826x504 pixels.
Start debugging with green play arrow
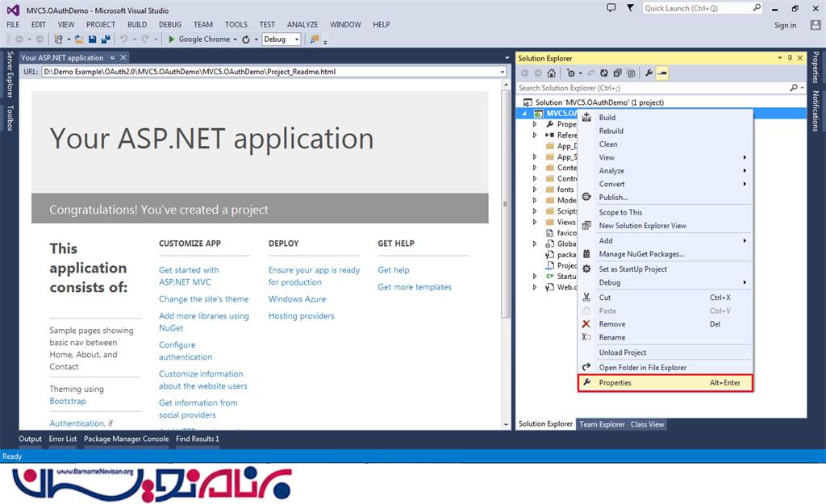(x=170, y=39)
